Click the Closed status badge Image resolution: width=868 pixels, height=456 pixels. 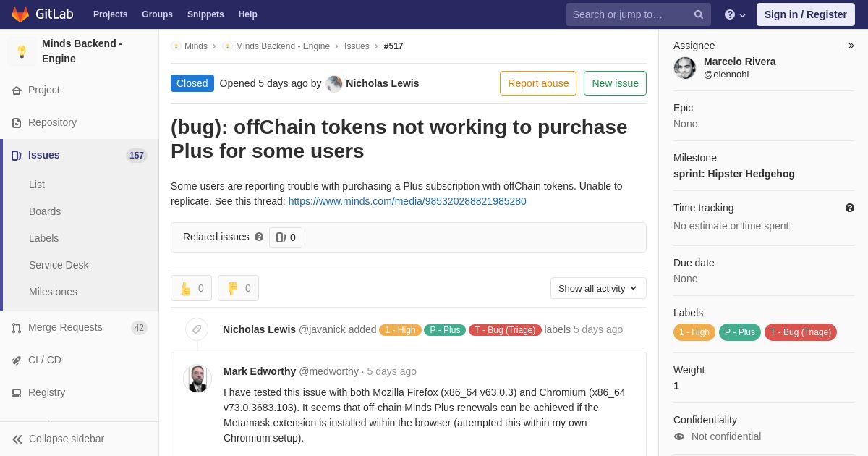[x=192, y=83]
